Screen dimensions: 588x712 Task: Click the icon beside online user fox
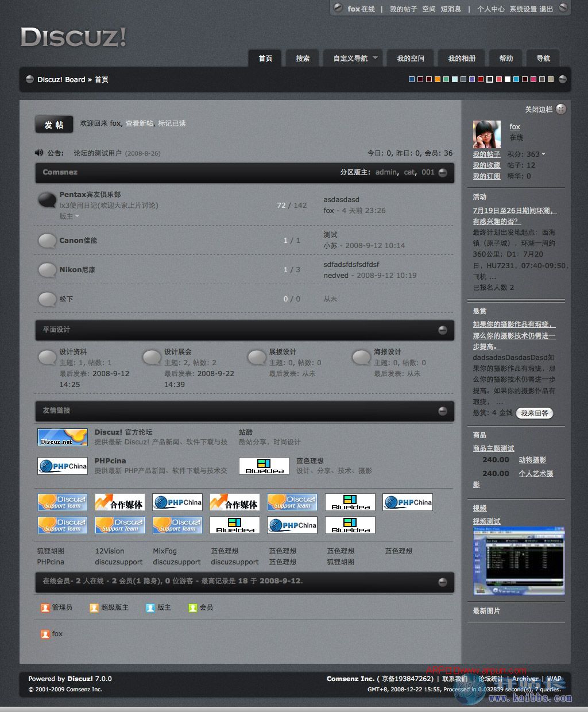(45, 634)
